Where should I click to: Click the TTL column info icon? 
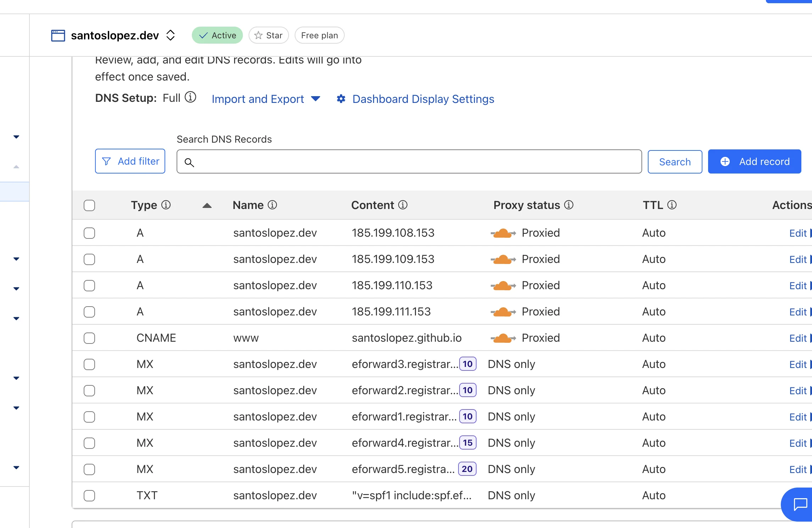tap(672, 205)
